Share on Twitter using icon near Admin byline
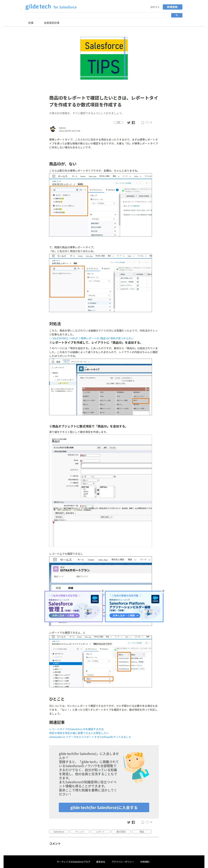 click(128, 123)
